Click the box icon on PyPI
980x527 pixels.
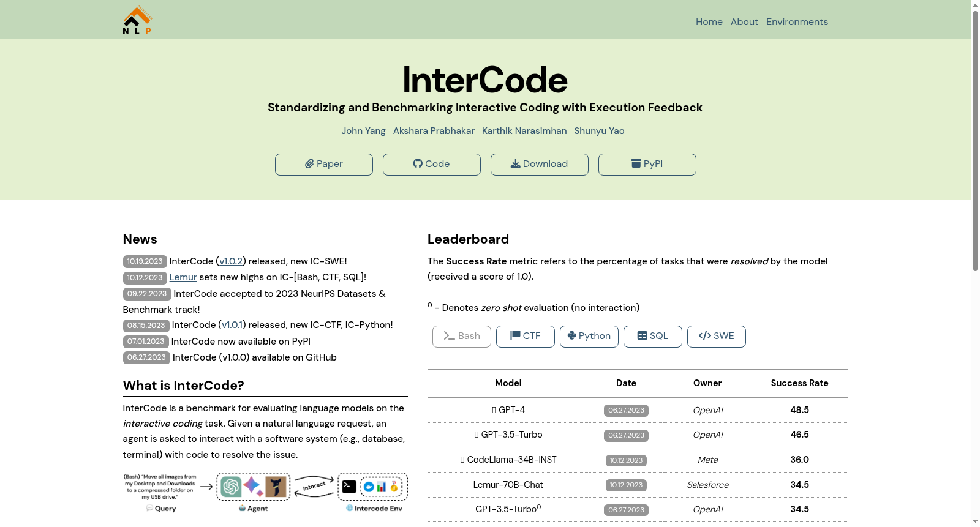[636, 163]
